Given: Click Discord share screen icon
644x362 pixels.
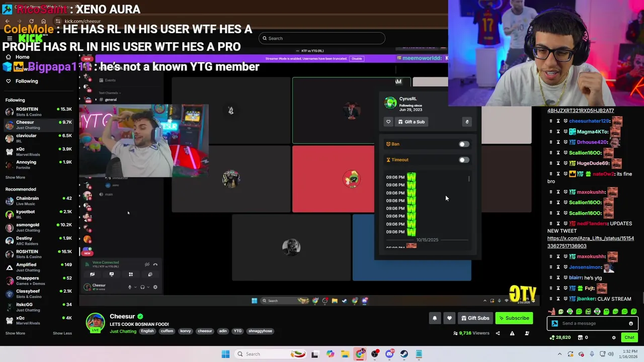Looking at the screenshot, I should pyautogui.click(x=112, y=274).
